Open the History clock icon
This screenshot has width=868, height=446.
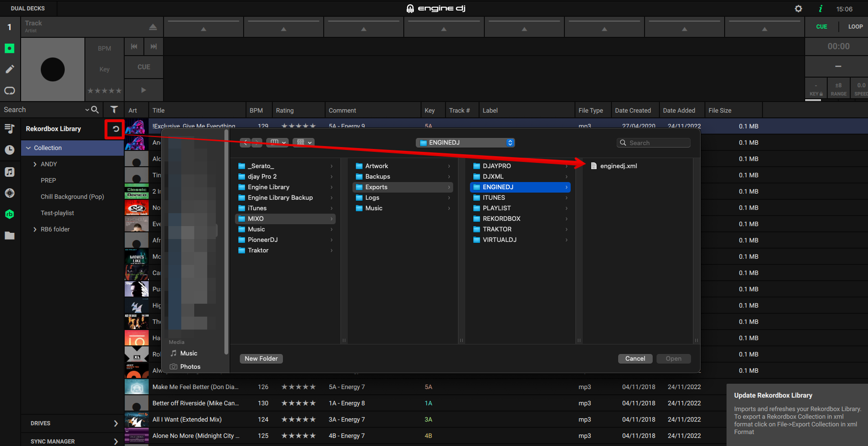pyautogui.click(x=10, y=150)
